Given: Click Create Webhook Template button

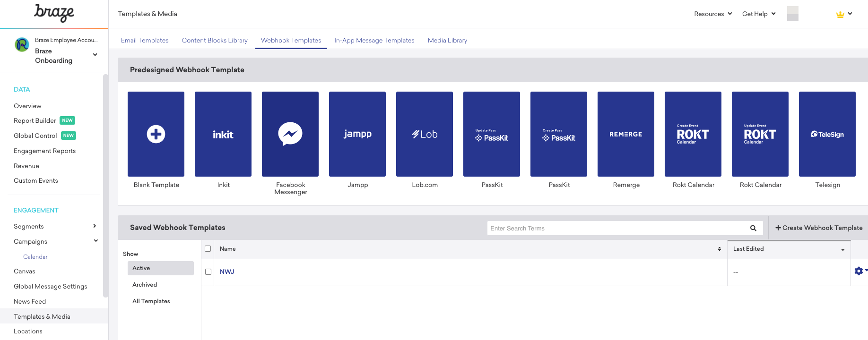Looking at the screenshot, I should click(x=819, y=228).
